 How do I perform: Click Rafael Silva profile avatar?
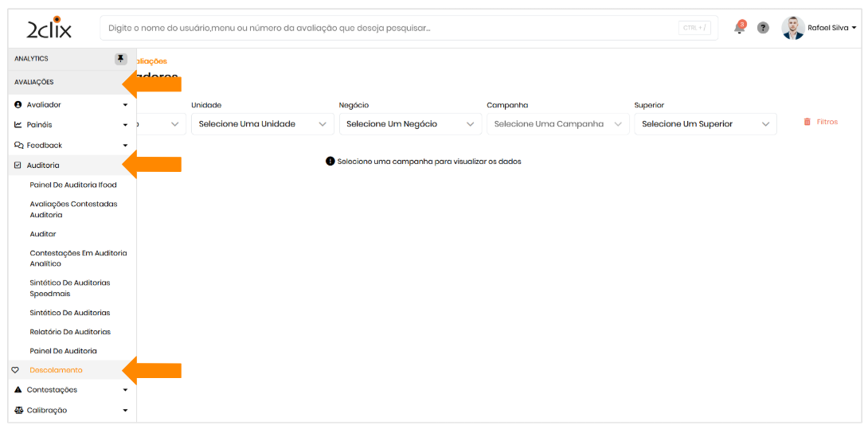pos(792,28)
